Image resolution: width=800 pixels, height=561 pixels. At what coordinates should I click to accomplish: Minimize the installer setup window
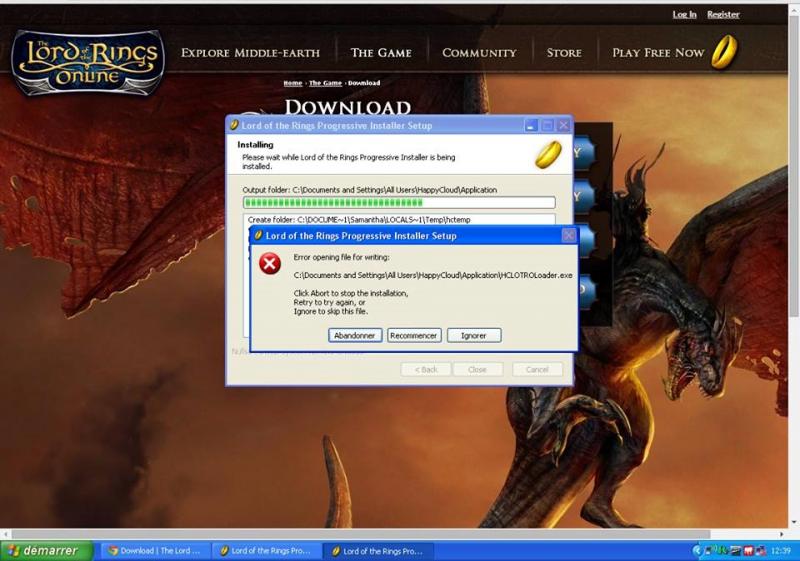tap(531, 125)
